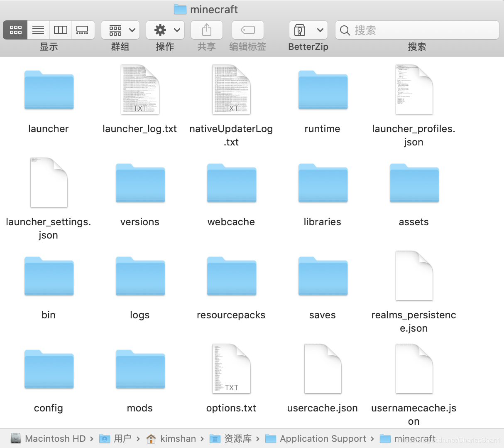
Task: Click the "mods" folder name label
Action: (x=140, y=408)
